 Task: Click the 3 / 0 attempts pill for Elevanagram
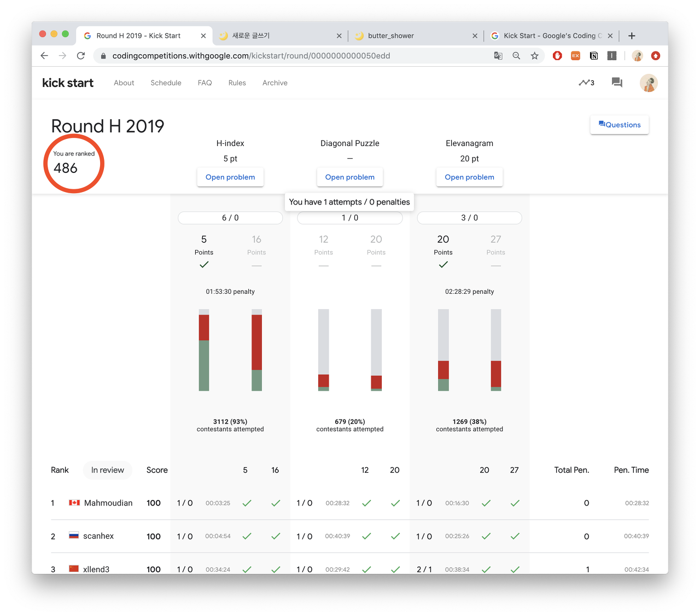[469, 218]
